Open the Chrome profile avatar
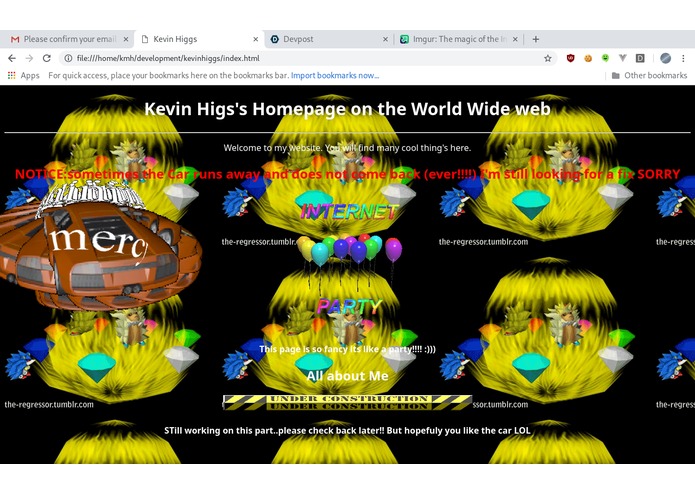Image resolution: width=695 pixels, height=494 pixels. click(665, 58)
